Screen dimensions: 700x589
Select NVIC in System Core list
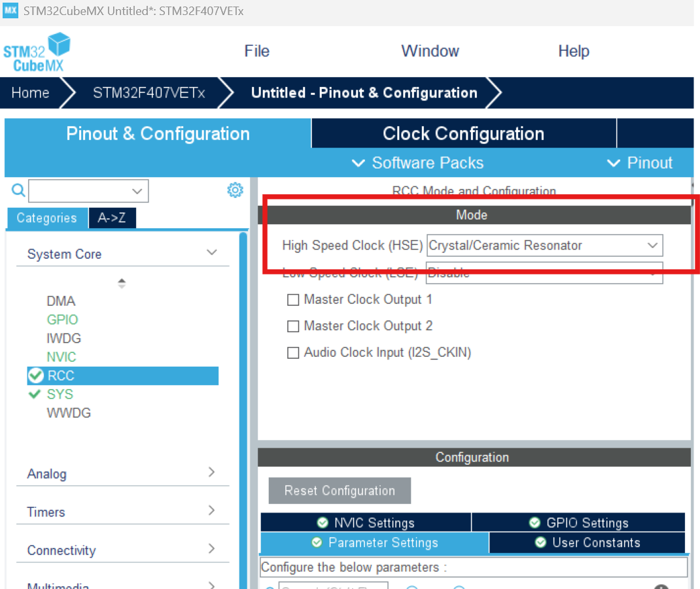61,357
